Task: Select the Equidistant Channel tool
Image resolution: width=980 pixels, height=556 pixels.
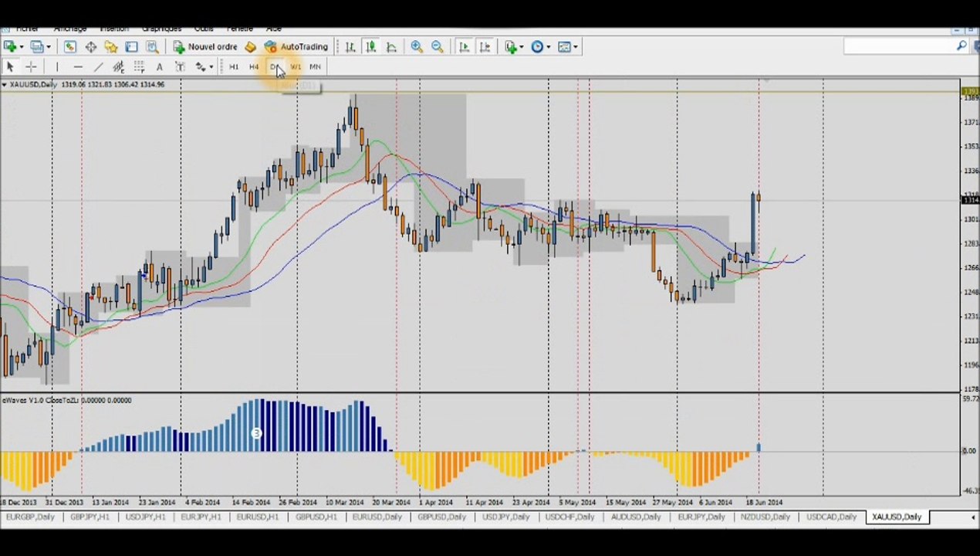Action: [x=118, y=67]
